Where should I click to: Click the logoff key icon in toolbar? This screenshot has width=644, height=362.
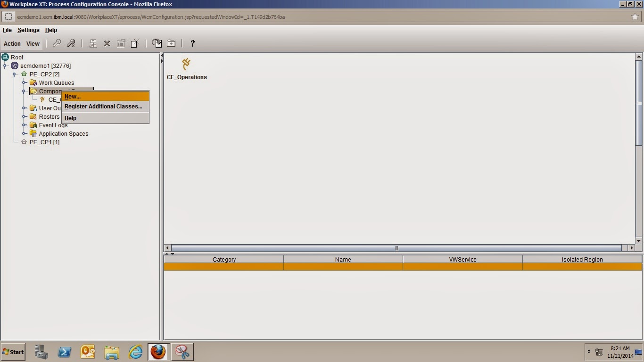click(x=71, y=43)
